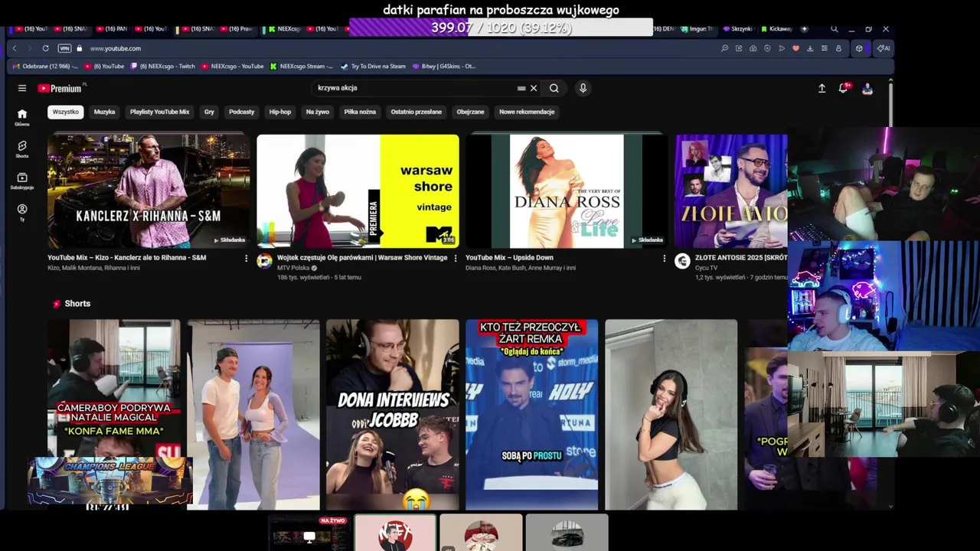Open Shorts from the left sidebar
This screenshot has width=980, height=551.
tap(22, 148)
